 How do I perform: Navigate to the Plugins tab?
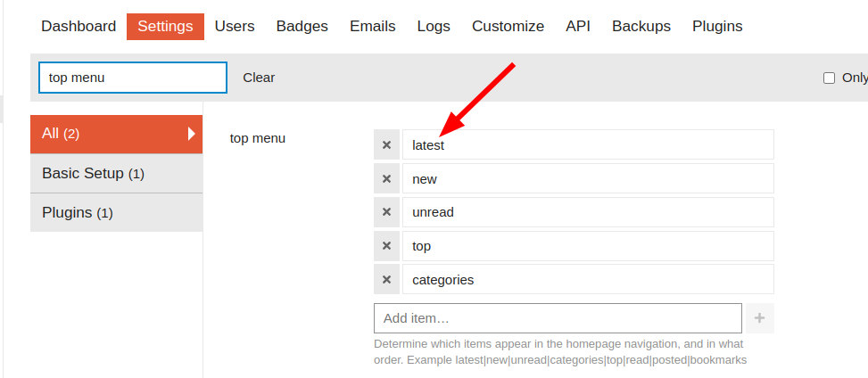click(x=717, y=27)
